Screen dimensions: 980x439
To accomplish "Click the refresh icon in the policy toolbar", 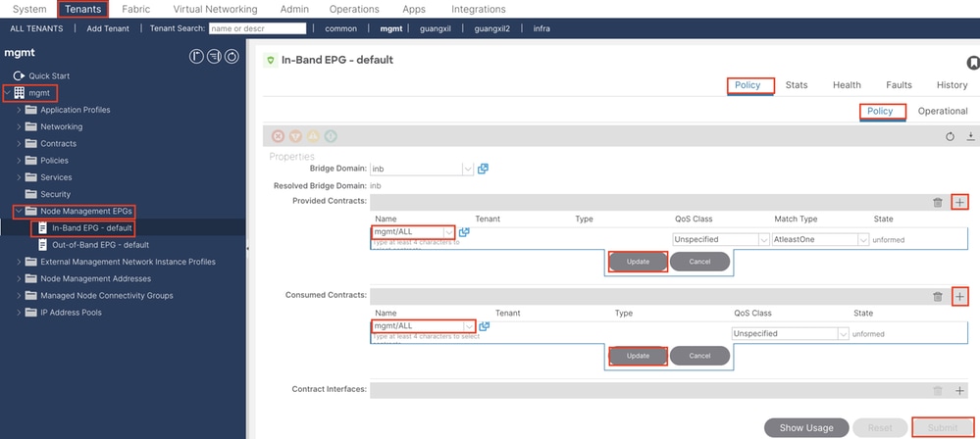I will click(x=950, y=136).
